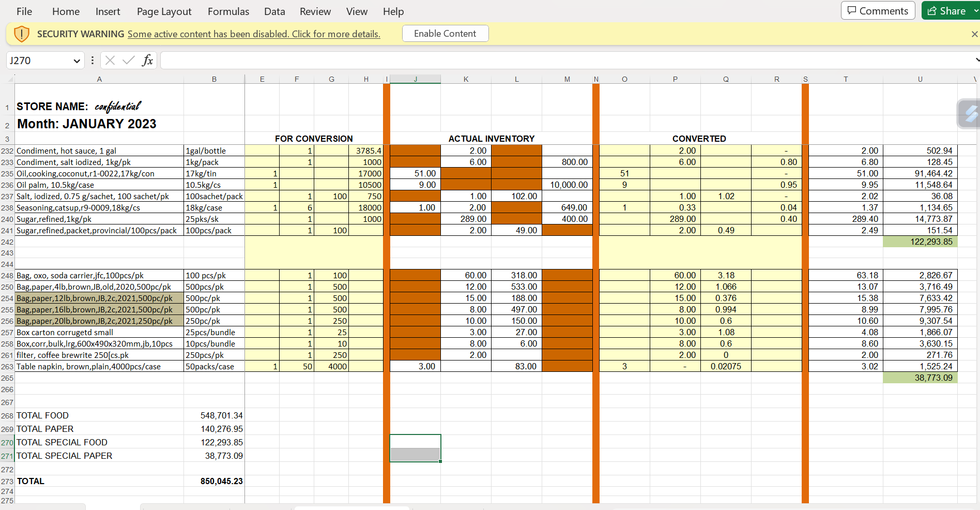Switch to the Home tab

pos(66,11)
